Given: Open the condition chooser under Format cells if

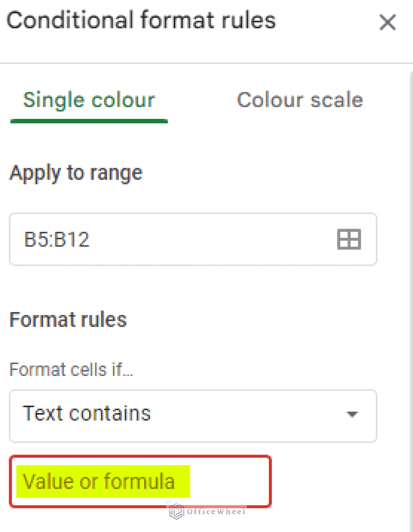Looking at the screenshot, I should click(x=193, y=415).
